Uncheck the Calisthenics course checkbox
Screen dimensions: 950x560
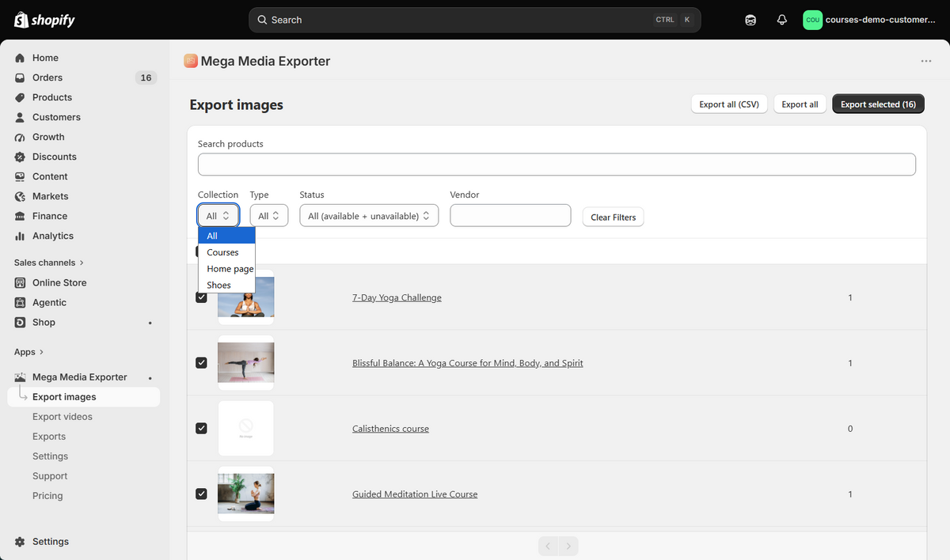click(x=201, y=428)
